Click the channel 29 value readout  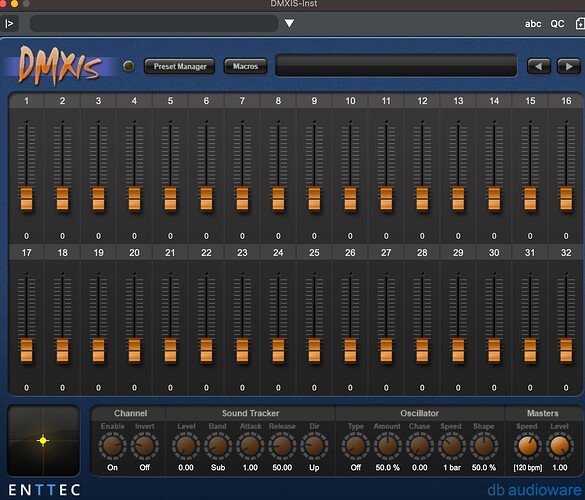coord(458,388)
